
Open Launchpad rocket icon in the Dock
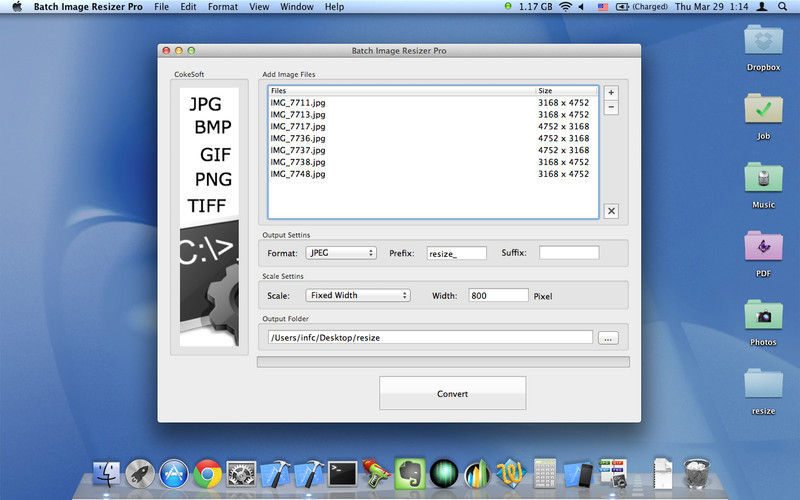[x=140, y=473]
